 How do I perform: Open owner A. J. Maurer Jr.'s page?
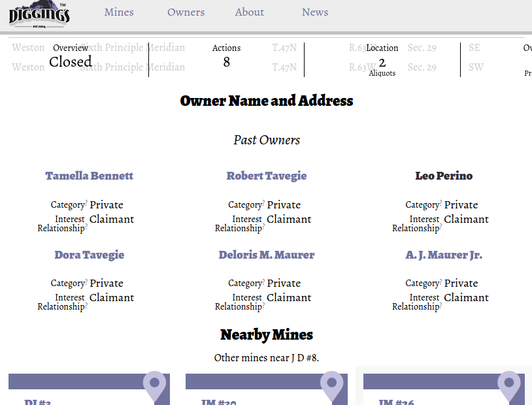pos(444,255)
